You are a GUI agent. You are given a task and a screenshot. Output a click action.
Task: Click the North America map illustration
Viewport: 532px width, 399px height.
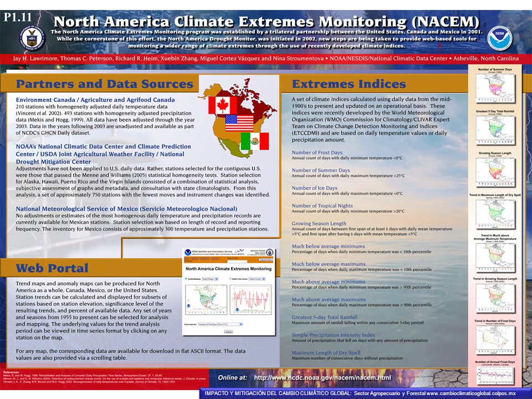(238, 118)
